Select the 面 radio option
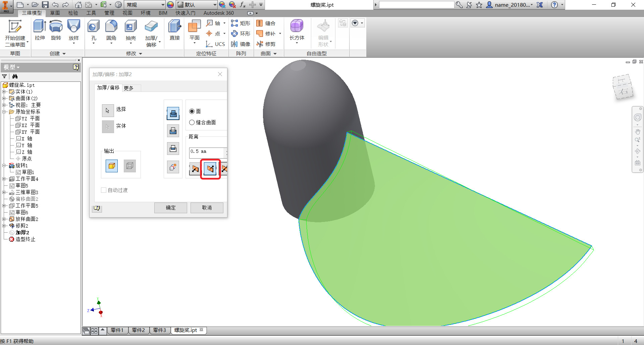 click(195, 111)
